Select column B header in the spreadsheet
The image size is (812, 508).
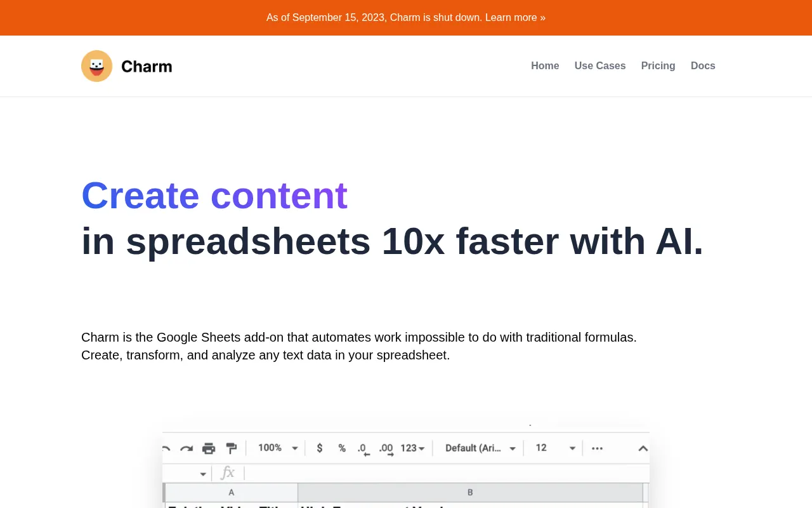470,492
